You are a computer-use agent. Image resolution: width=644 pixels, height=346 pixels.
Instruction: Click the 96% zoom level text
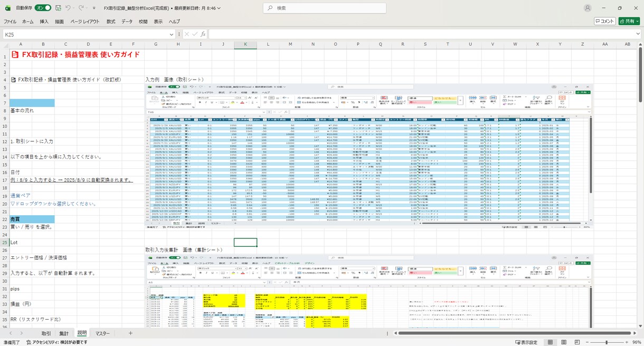click(636, 342)
